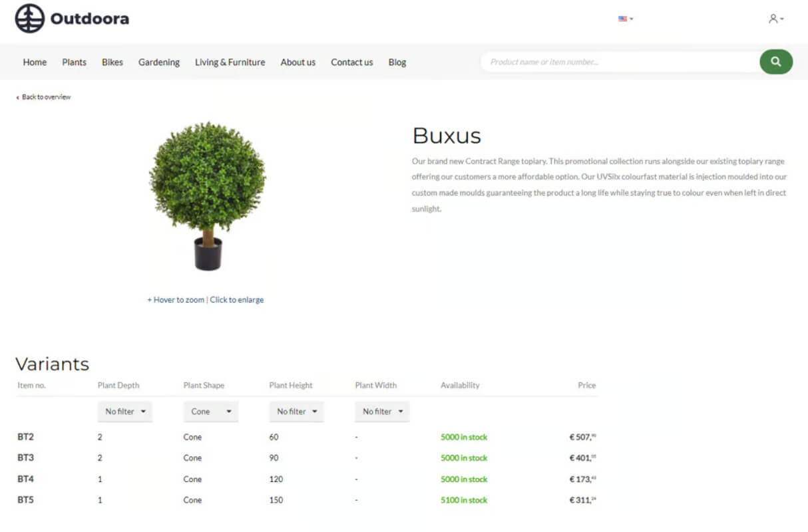Select item BT4
The height and width of the screenshot is (532, 808).
pyautogui.click(x=25, y=479)
